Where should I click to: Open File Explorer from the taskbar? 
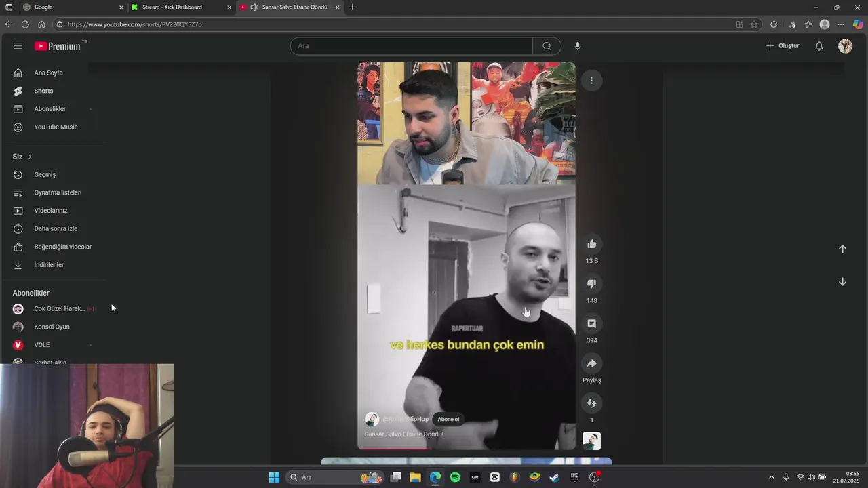click(x=416, y=477)
